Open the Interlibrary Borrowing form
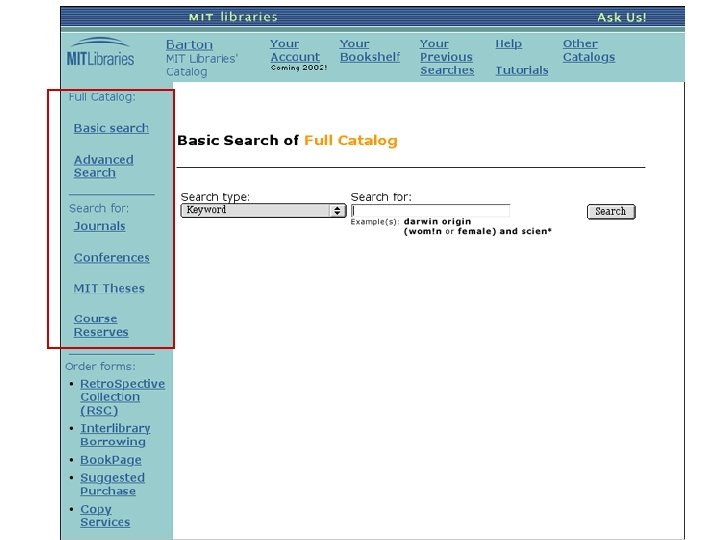 tap(115, 435)
